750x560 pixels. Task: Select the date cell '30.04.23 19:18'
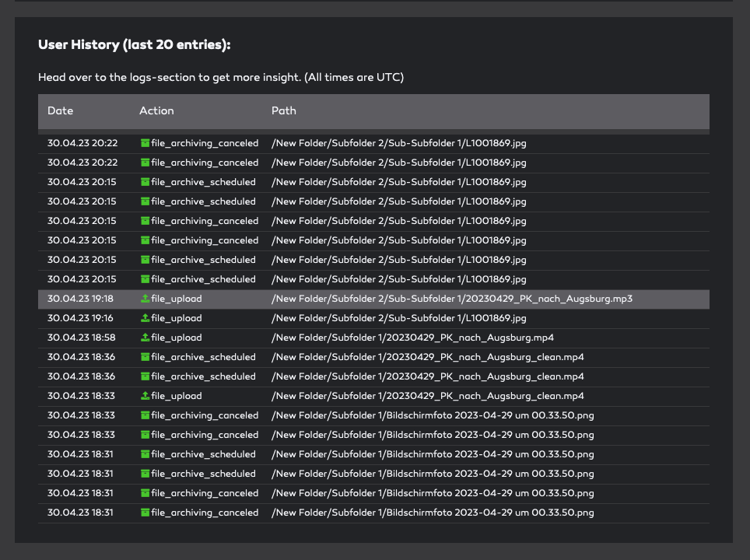(x=80, y=299)
